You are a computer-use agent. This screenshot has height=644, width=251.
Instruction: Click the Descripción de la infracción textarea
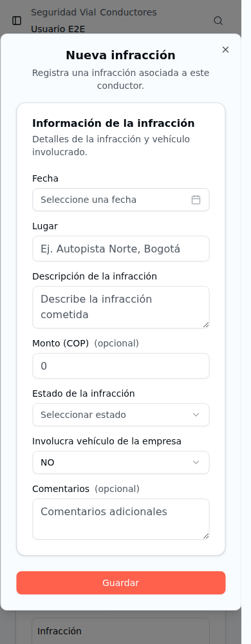click(121, 307)
